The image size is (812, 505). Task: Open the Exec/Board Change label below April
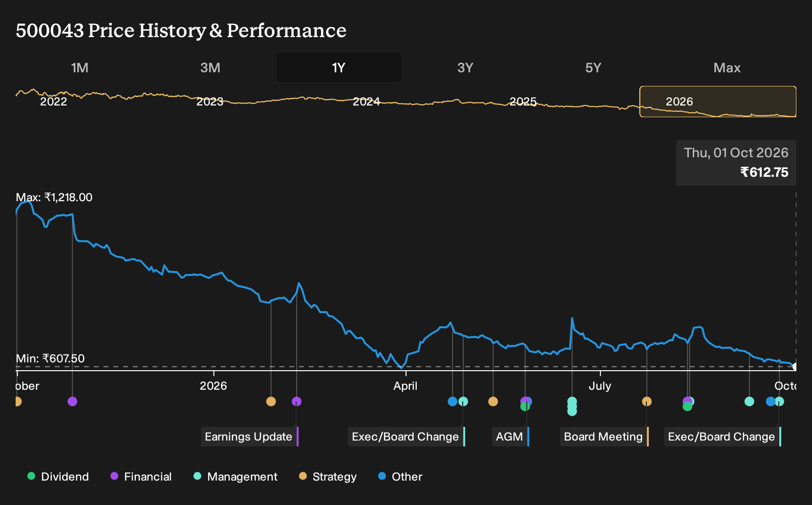click(x=406, y=437)
